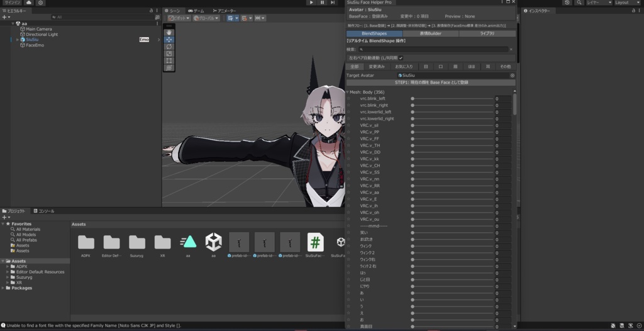Screen dimensions: 644x331
Task: Select the Rect transform tool
Action: pos(169,60)
